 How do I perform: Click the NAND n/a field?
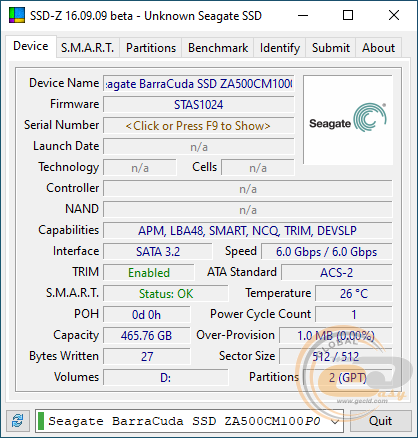point(248,210)
